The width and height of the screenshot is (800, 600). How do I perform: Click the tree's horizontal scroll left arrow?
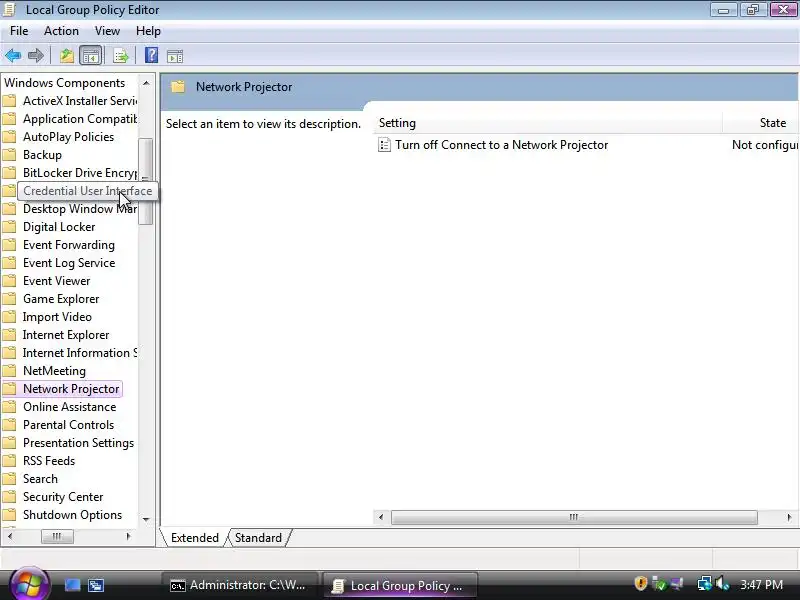click(x=10, y=536)
